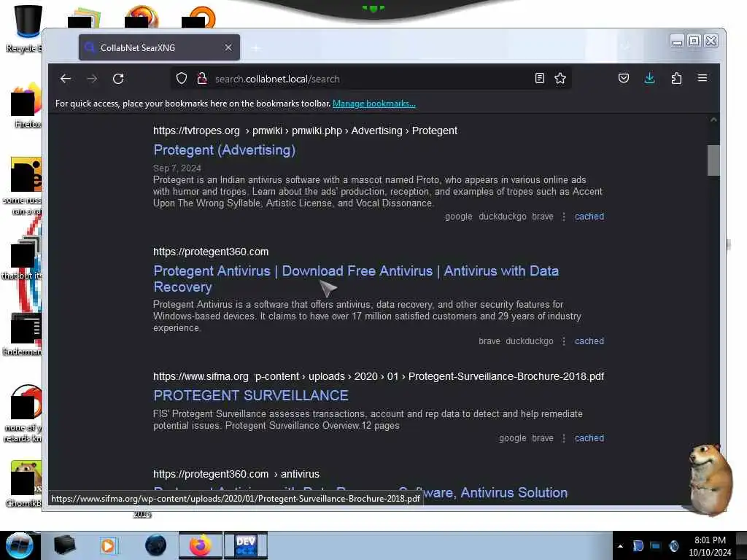The image size is (747, 560).
Task: Reload the current search page
Action: (x=118, y=79)
